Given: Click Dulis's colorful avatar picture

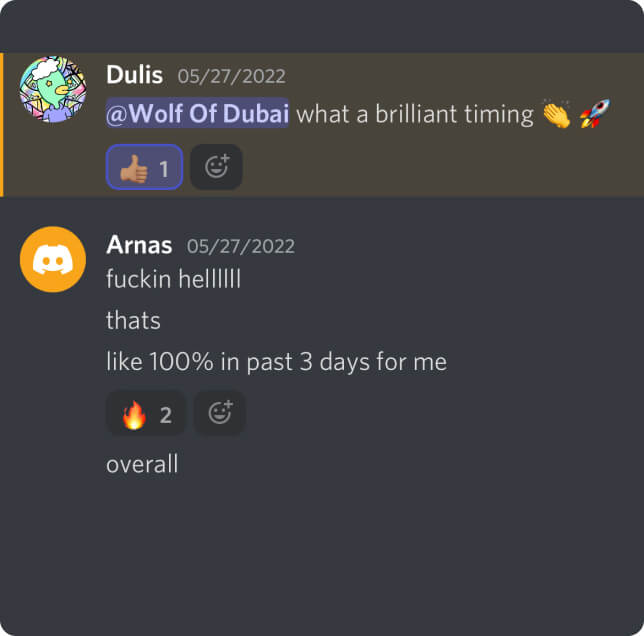Looking at the screenshot, I should [53, 89].
